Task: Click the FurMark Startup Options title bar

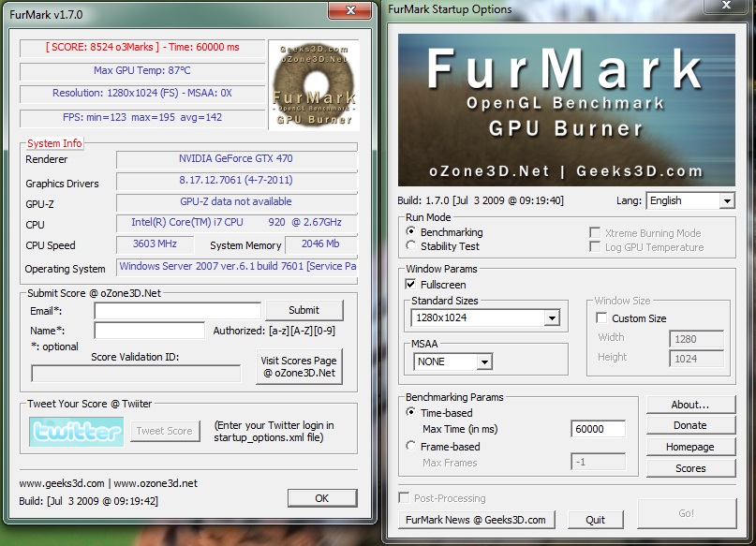Action: (545, 9)
